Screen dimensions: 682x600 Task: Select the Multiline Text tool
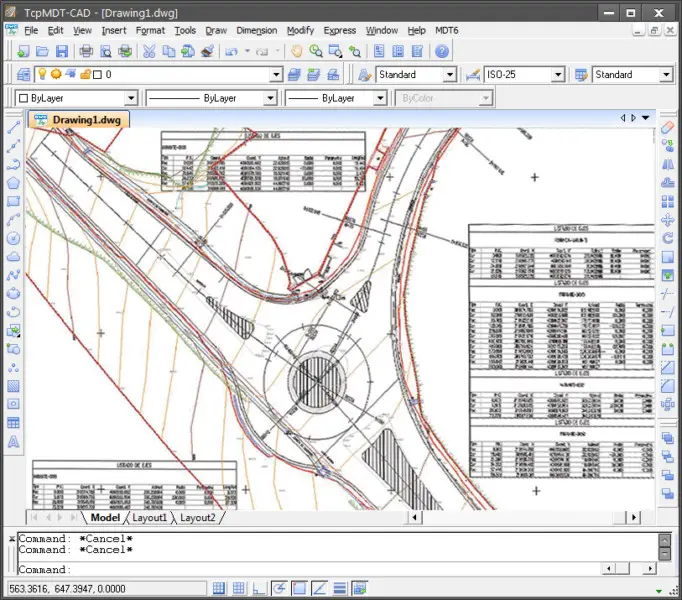point(13,441)
